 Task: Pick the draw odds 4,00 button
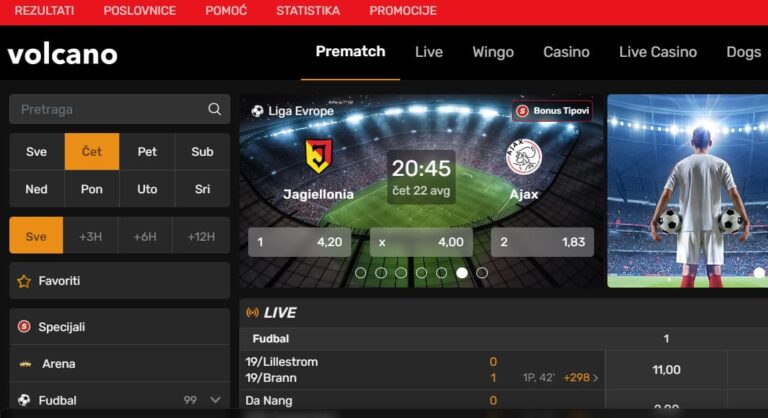tap(421, 242)
